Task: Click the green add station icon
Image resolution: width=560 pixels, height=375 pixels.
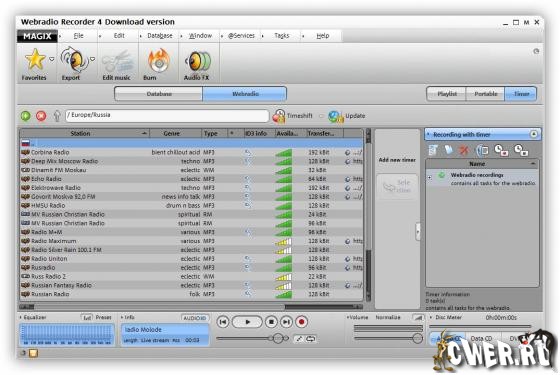Action: 25,116
